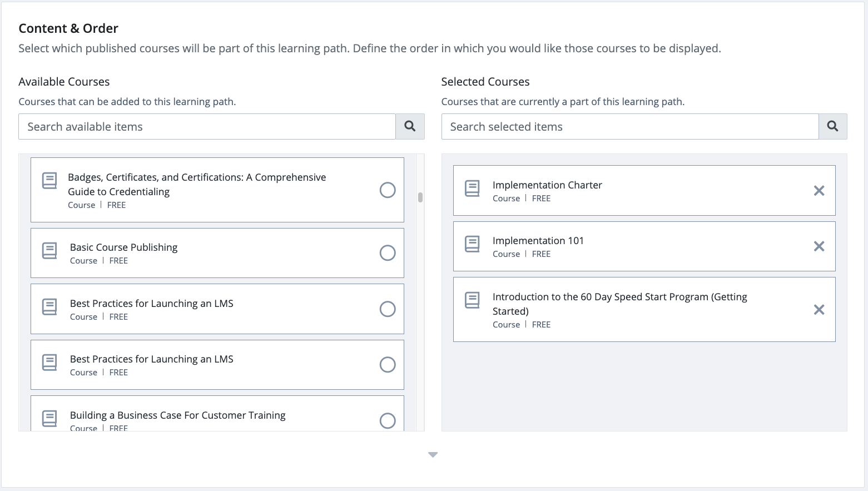The height and width of the screenshot is (491, 868).
Task: Click the Implementation Charter title
Action: pyautogui.click(x=547, y=185)
